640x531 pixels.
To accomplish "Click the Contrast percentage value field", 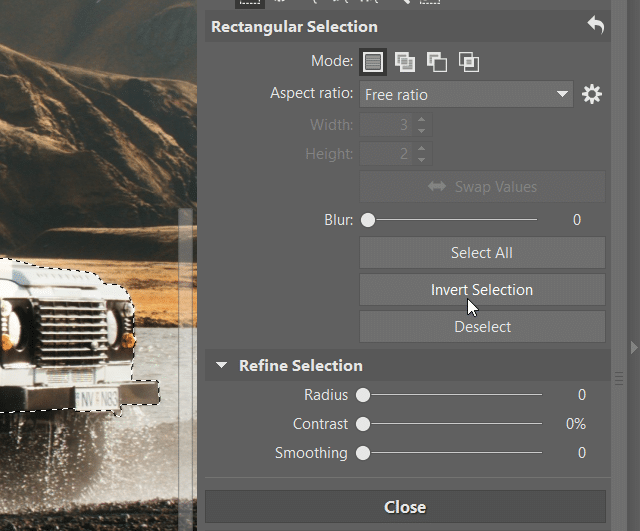I will pyautogui.click(x=576, y=424).
